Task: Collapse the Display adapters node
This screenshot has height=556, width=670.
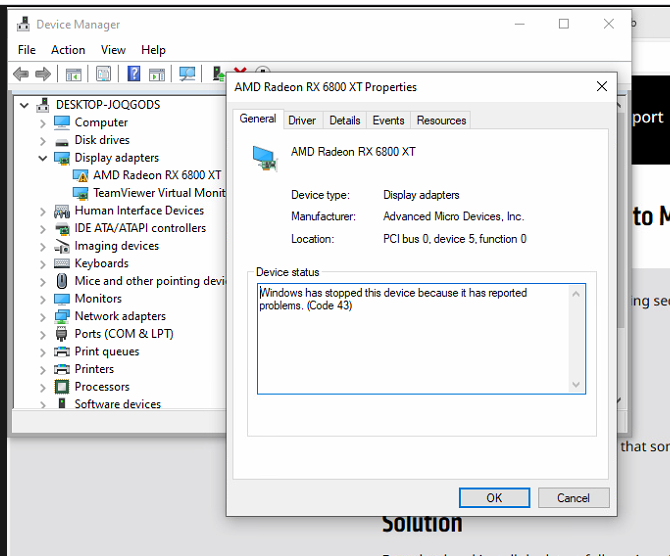Action: point(42,158)
